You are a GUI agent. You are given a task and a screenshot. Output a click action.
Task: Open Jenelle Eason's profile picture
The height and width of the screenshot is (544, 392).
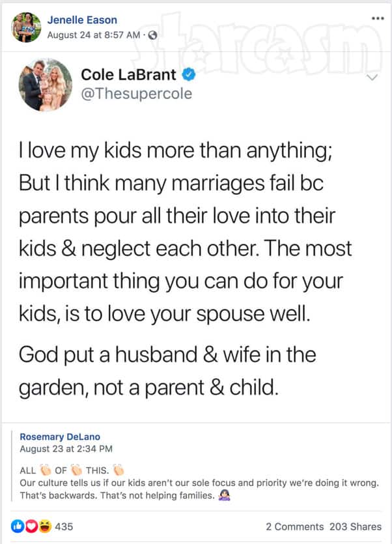(26, 27)
